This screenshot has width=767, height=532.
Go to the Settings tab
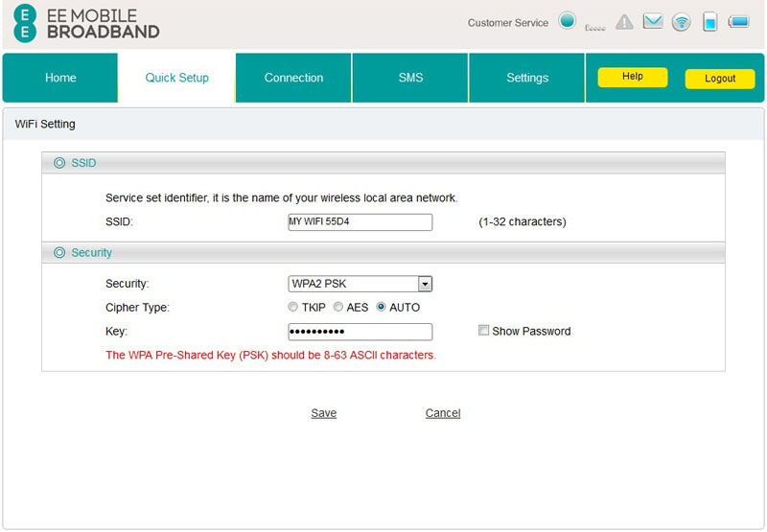click(x=526, y=78)
